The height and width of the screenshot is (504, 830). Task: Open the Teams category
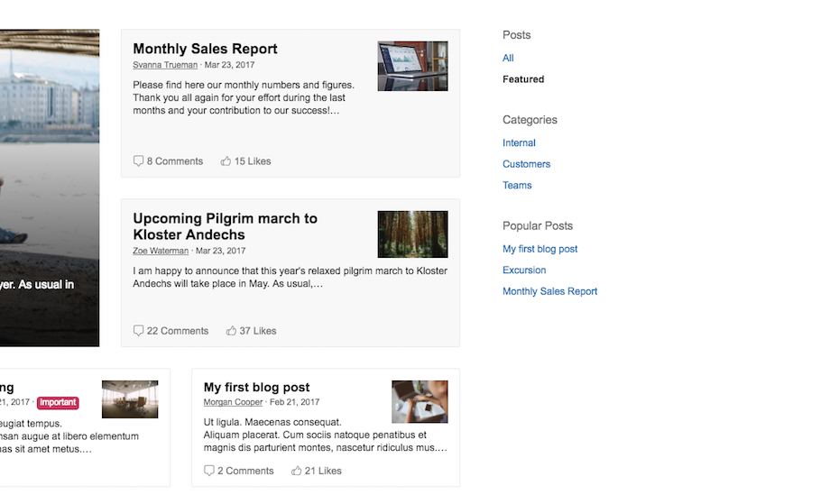(x=517, y=185)
